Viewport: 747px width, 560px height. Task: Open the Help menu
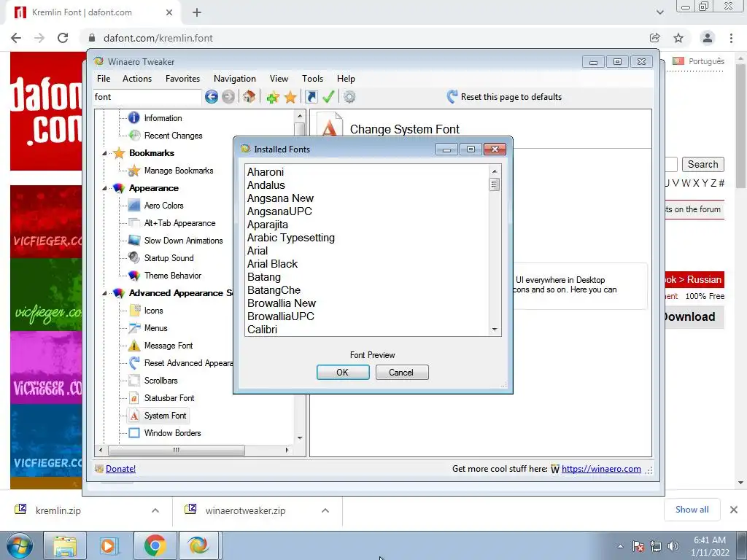pos(346,79)
